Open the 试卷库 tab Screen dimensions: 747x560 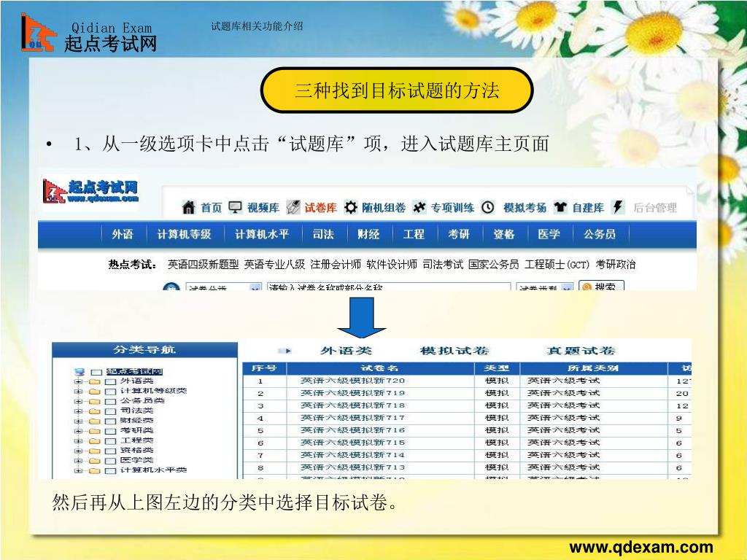(321, 208)
